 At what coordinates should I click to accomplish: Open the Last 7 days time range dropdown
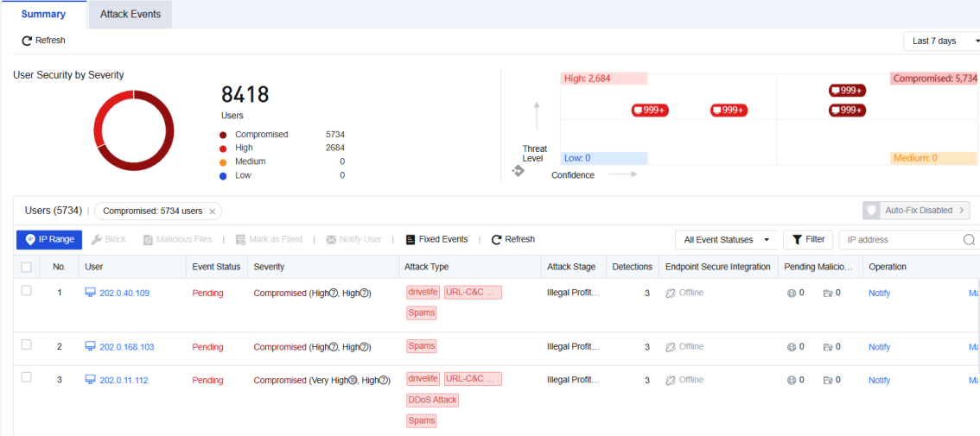(x=942, y=41)
